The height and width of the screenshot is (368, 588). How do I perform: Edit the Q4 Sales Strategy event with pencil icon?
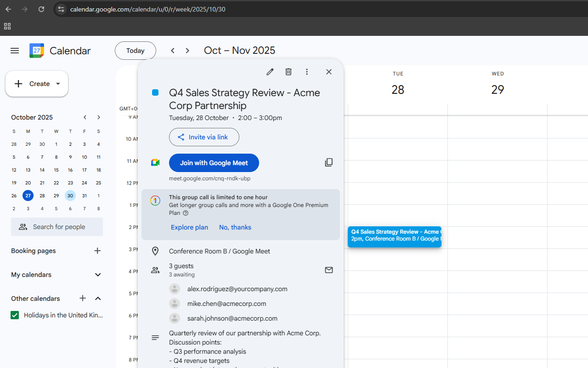point(270,72)
